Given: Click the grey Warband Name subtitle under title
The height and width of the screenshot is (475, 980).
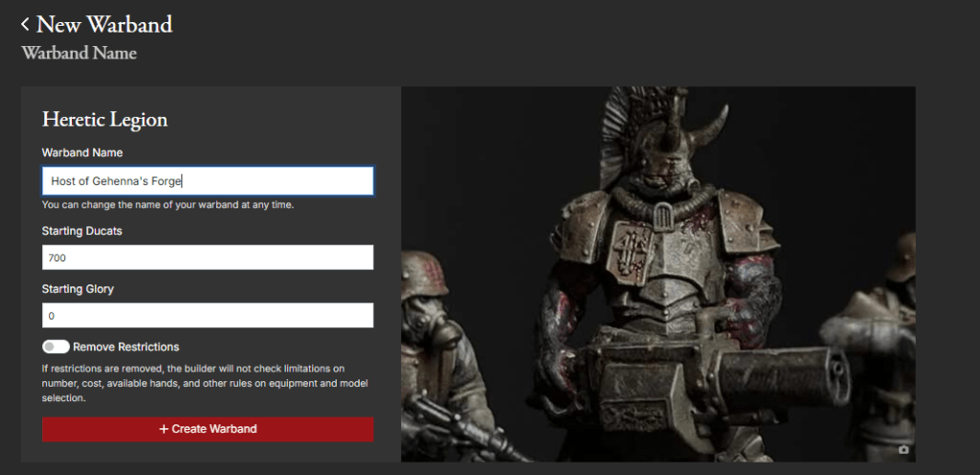Looking at the screenshot, I should pyautogui.click(x=79, y=53).
